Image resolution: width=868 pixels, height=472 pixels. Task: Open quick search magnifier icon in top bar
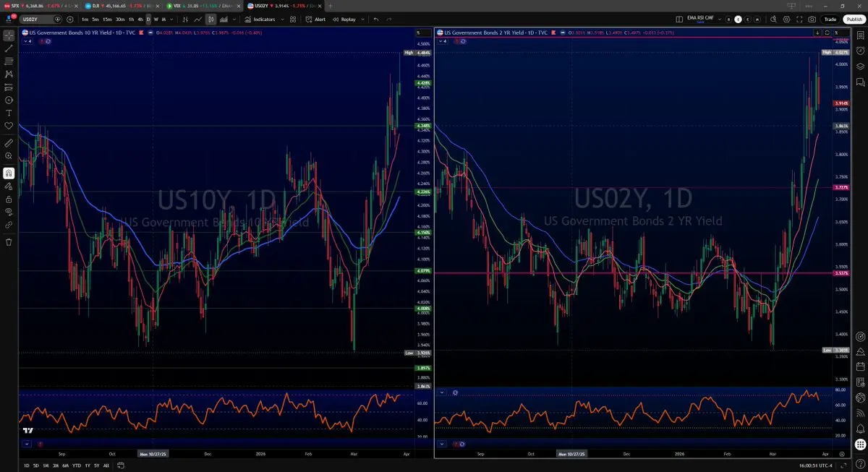pyautogui.click(x=772, y=20)
